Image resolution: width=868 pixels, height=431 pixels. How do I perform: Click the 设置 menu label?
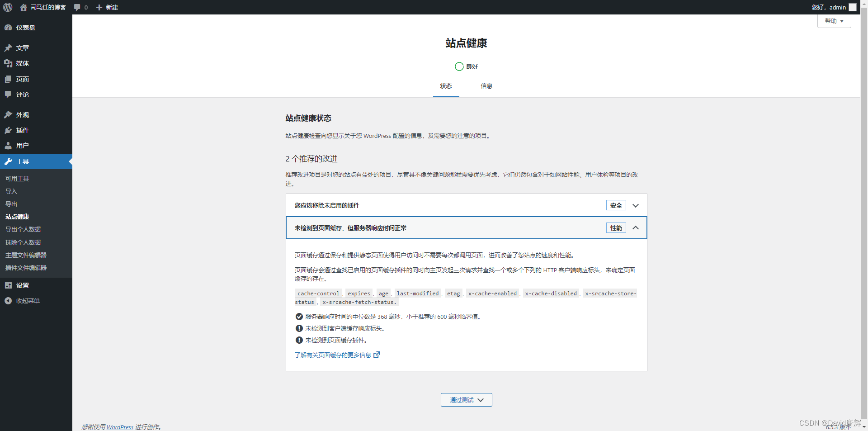23,285
